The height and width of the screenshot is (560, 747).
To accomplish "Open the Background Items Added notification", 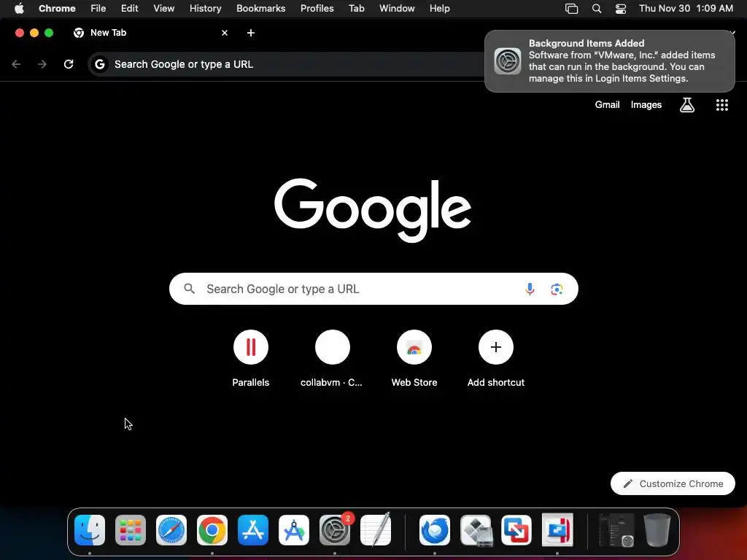I will click(x=609, y=61).
